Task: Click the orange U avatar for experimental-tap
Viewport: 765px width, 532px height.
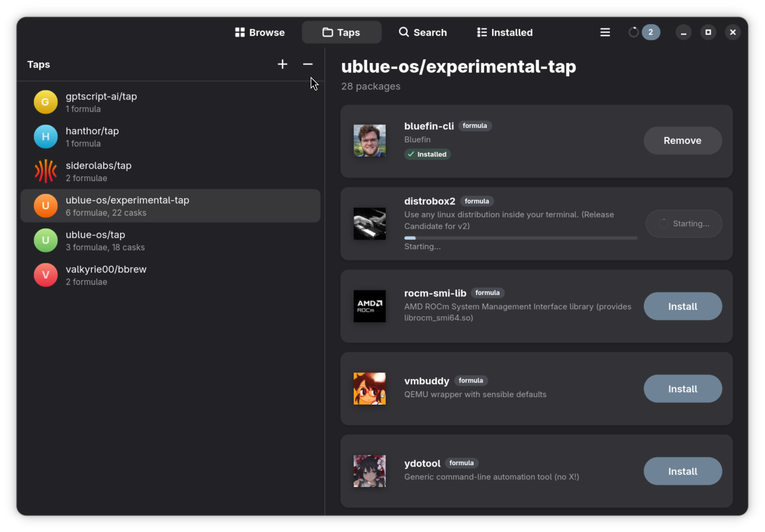Action: 46,206
